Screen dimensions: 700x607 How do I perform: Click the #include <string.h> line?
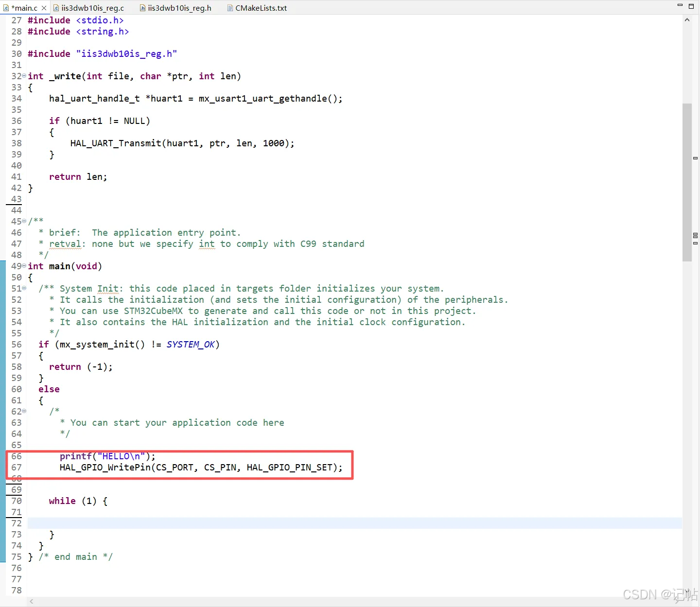tap(78, 32)
